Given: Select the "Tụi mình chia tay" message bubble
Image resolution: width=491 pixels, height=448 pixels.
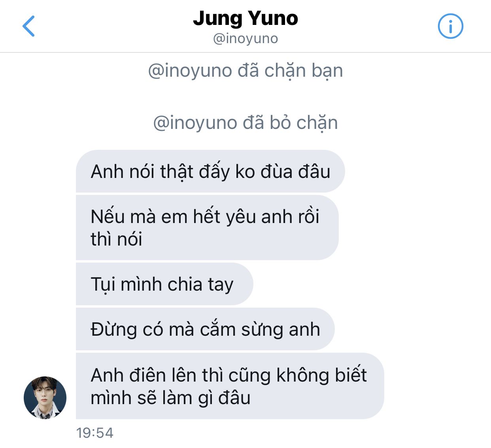Looking at the screenshot, I should (x=164, y=284).
